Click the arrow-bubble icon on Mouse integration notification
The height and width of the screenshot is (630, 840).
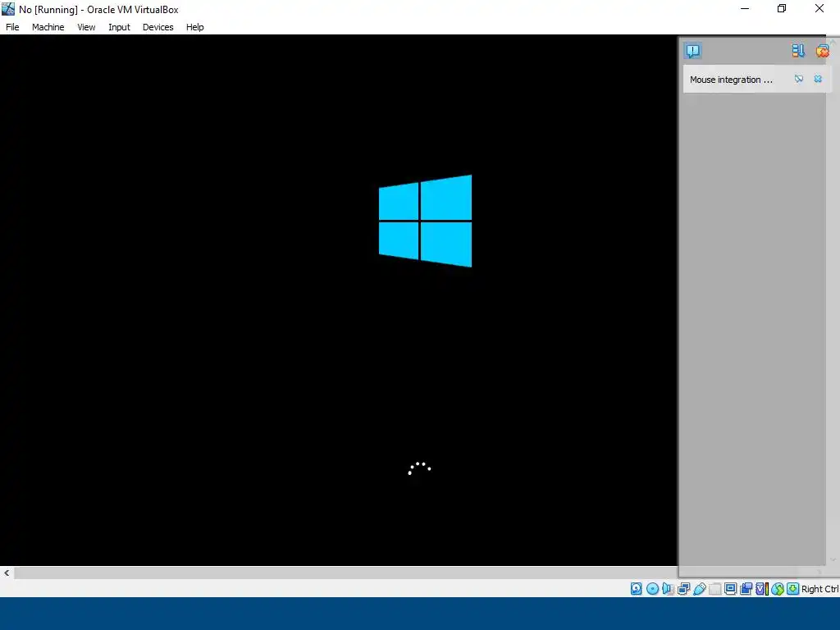click(799, 80)
